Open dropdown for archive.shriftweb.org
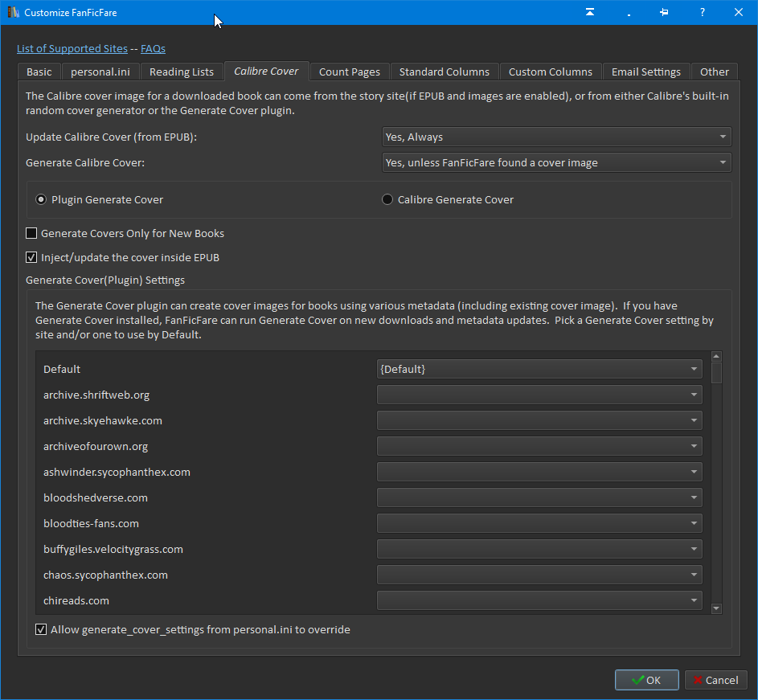The height and width of the screenshot is (700, 758). coord(539,395)
